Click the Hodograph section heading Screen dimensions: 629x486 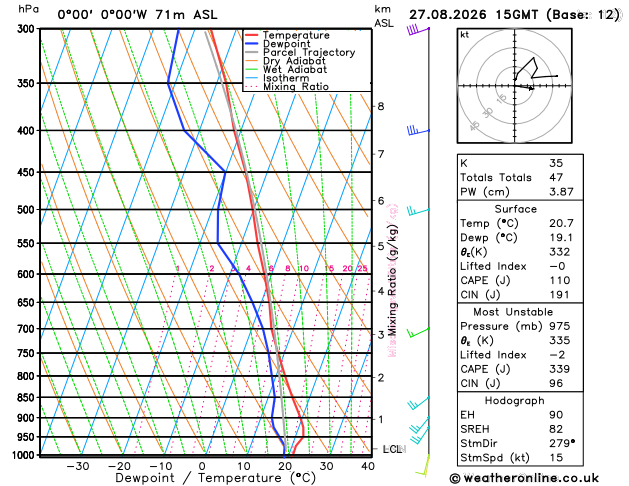515,401
